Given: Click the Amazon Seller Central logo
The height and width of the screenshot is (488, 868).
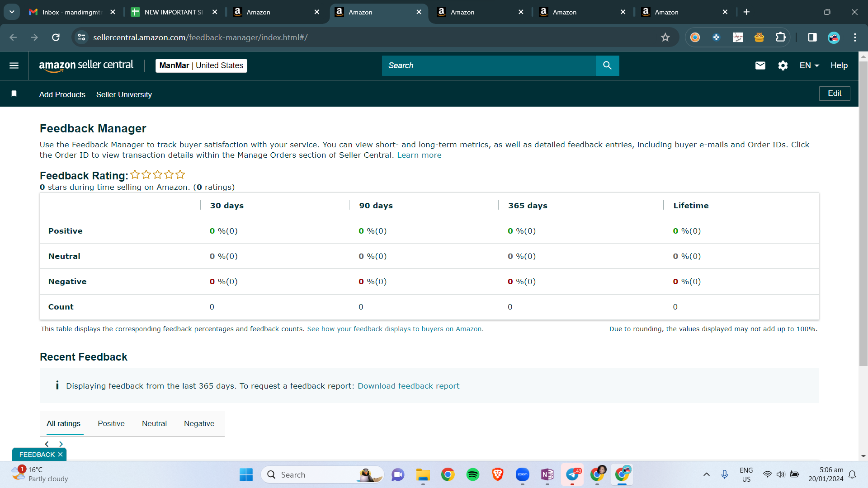Looking at the screenshot, I should tap(86, 66).
